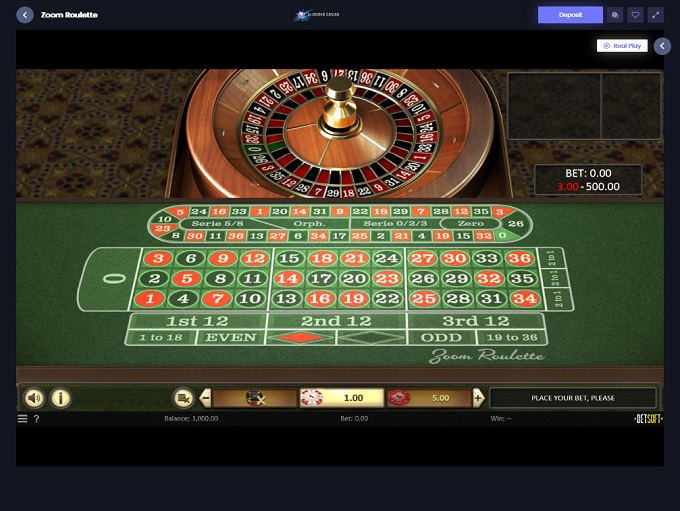
Task: Add to favorites with heart icon
Action: point(635,15)
